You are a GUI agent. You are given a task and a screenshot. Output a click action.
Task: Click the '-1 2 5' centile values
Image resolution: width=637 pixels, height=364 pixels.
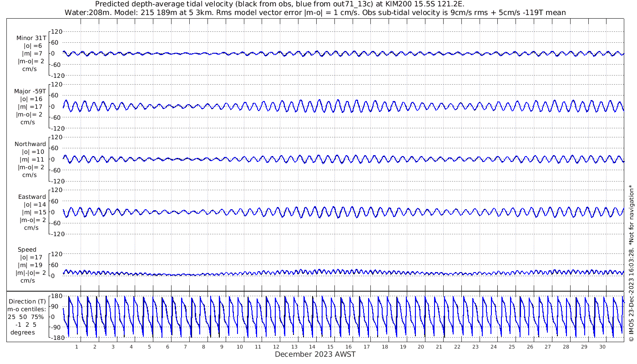27,324
